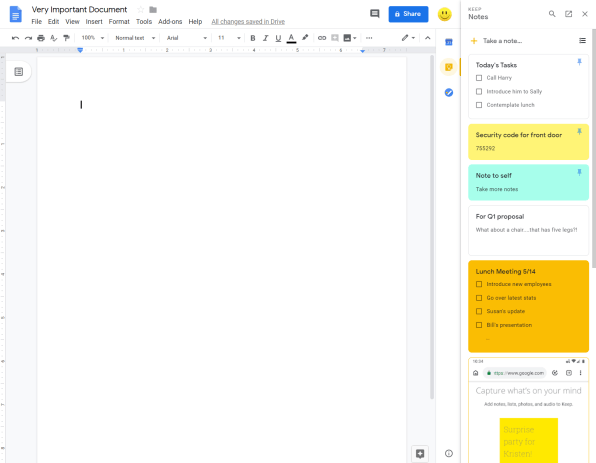Viewport: 596px width, 463px height.
Task: Open the Tasks side panel icon
Action: 449,92
